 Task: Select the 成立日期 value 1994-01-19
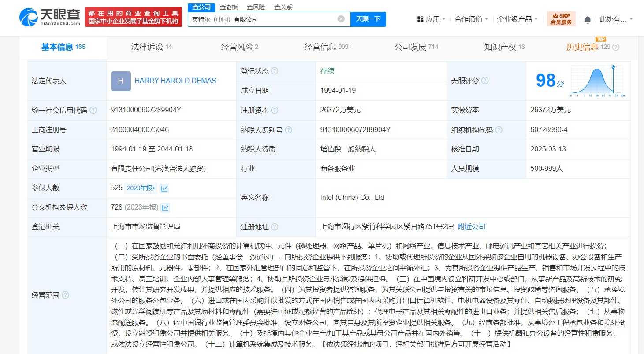pos(338,91)
